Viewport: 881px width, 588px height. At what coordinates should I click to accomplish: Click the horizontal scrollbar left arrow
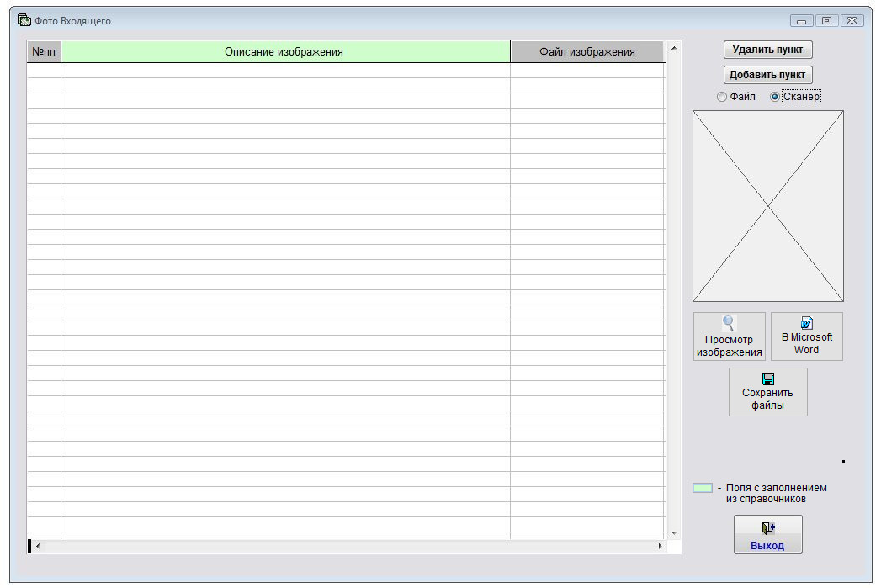38,546
